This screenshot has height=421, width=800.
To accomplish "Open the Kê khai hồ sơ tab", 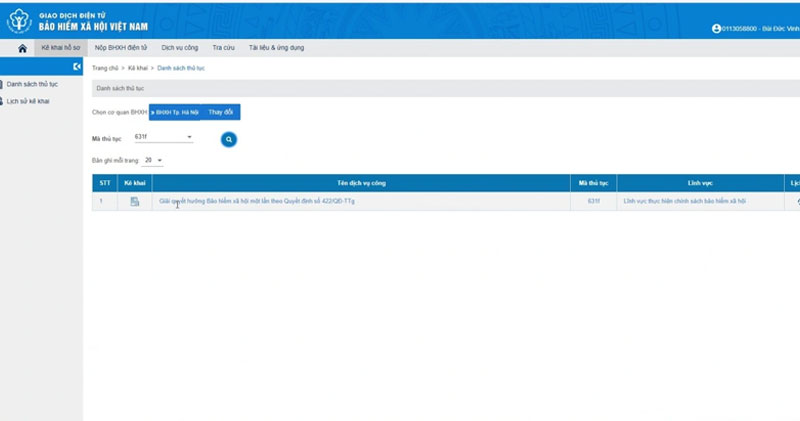I will (59, 48).
